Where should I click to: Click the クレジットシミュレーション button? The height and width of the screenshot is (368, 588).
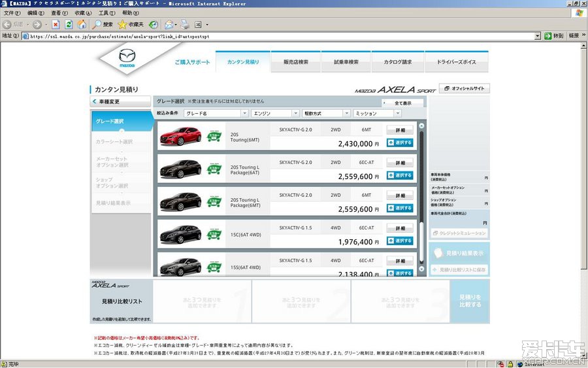[459, 233]
